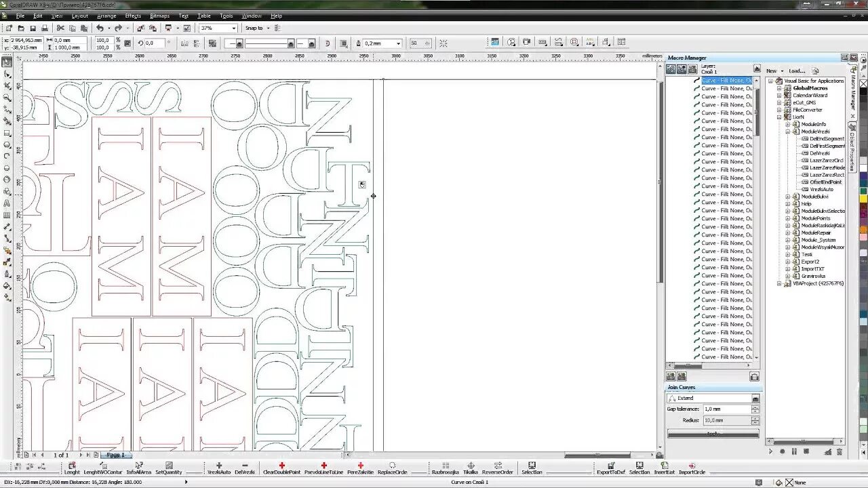Screen dimensions: 868x488
Task: Run the InfoAllArea macro
Action: pyautogui.click(x=138, y=468)
